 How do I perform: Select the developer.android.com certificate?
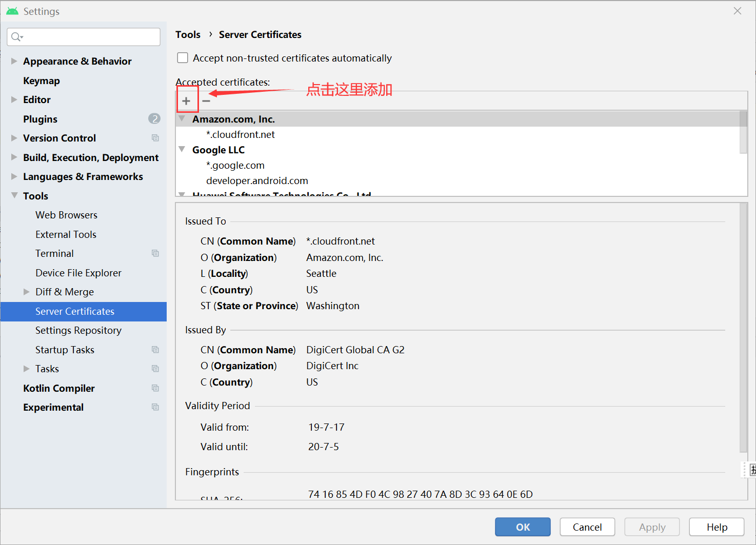tap(257, 180)
